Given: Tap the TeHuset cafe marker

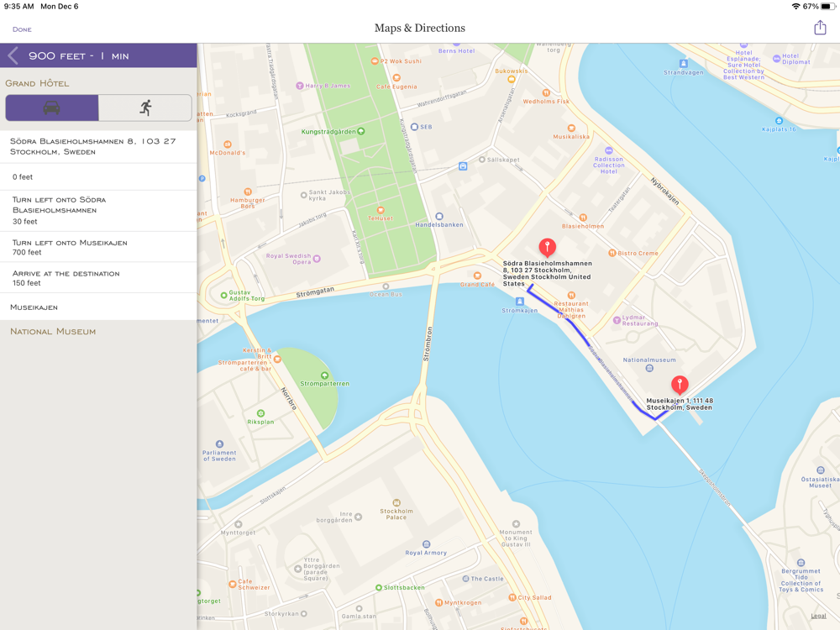Looking at the screenshot, I should tap(381, 210).
